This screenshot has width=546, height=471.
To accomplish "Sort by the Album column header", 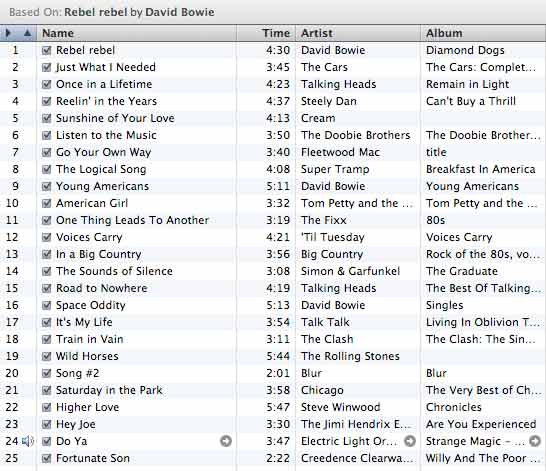I will [483, 33].
